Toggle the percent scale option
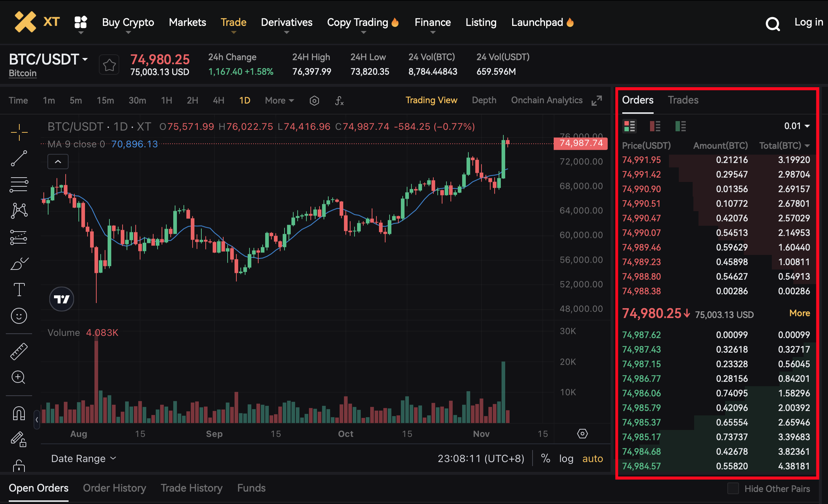The width and height of the screenshot is (828, 504). 545,458
